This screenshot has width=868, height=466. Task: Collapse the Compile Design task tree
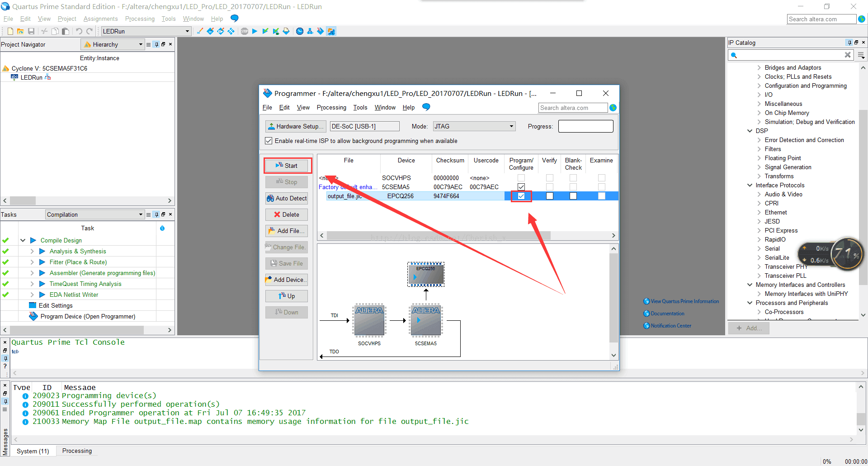pyautogui.click(x=23, y=240)
